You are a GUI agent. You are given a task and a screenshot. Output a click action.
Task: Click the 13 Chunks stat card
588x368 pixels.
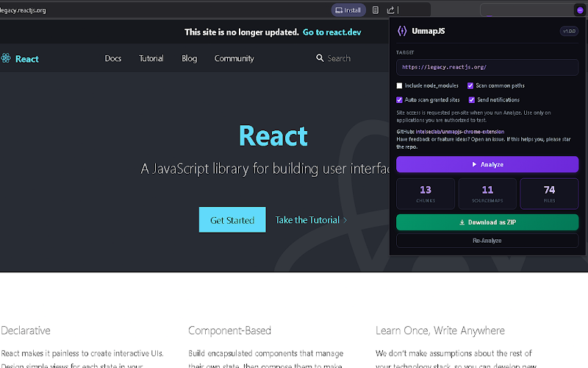pos(426,194)
